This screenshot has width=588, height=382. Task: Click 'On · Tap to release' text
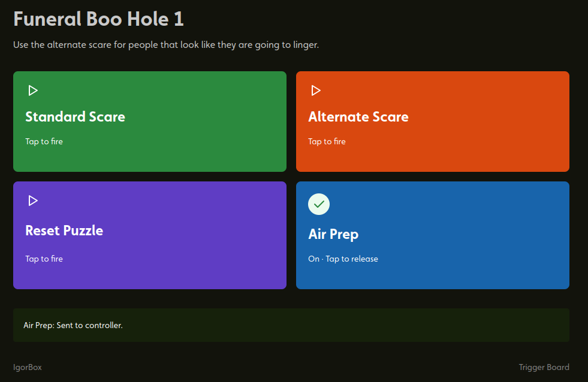pos(343,259)
